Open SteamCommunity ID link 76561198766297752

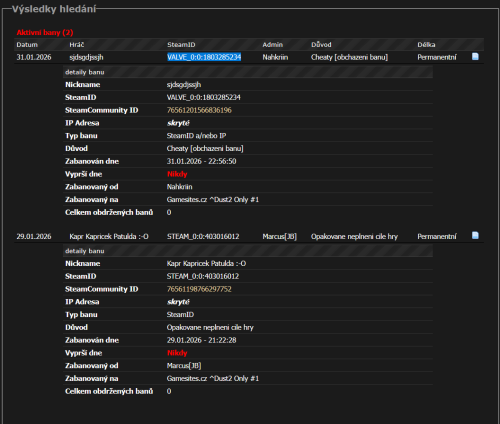[x=199, y=289]
